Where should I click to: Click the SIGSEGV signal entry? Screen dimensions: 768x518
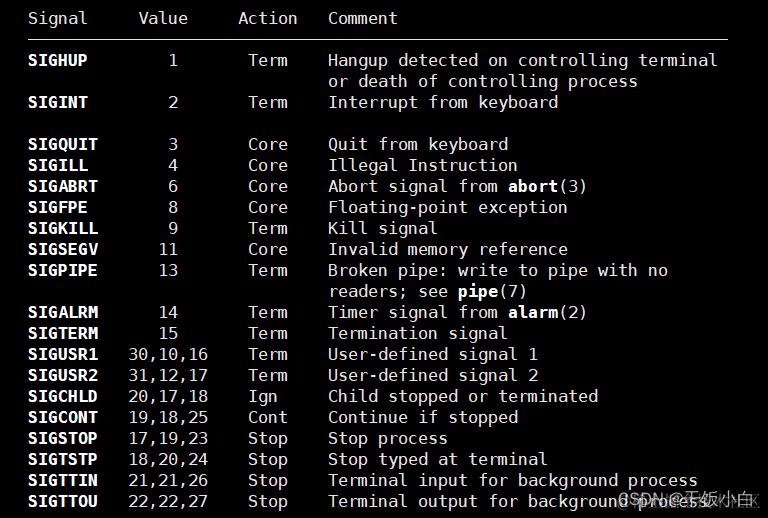[63, 249]
